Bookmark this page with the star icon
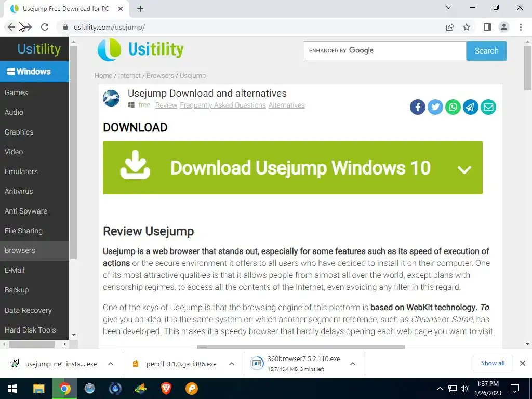 pyautogui.click(x=467, y=27)
